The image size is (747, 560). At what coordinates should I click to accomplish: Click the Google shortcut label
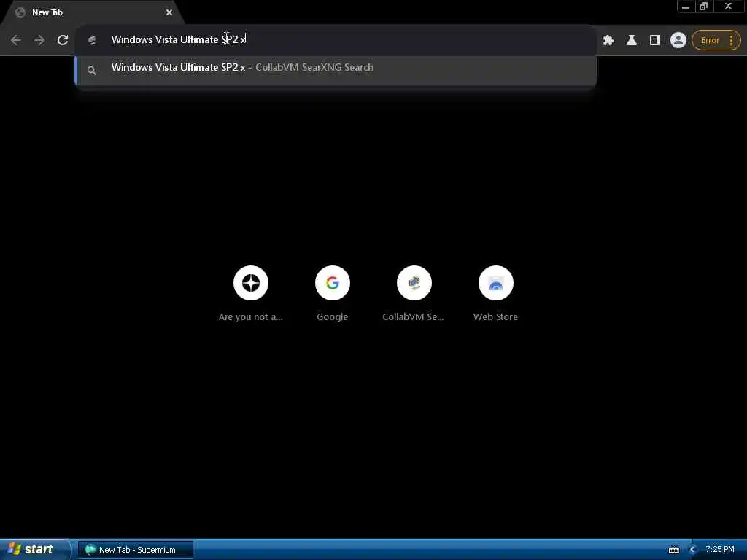coord(333,317)
